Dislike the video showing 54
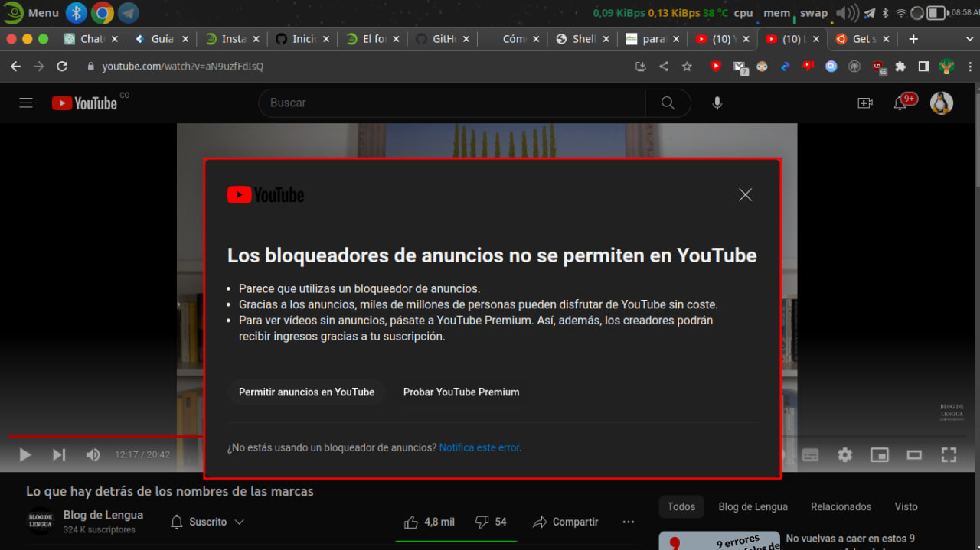 491,522
